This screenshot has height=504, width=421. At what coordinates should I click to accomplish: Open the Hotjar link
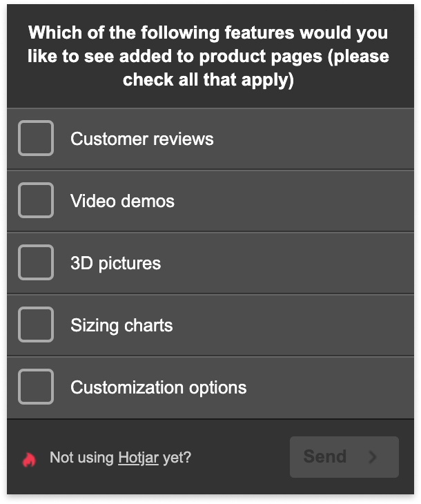(x=139, y=458)
